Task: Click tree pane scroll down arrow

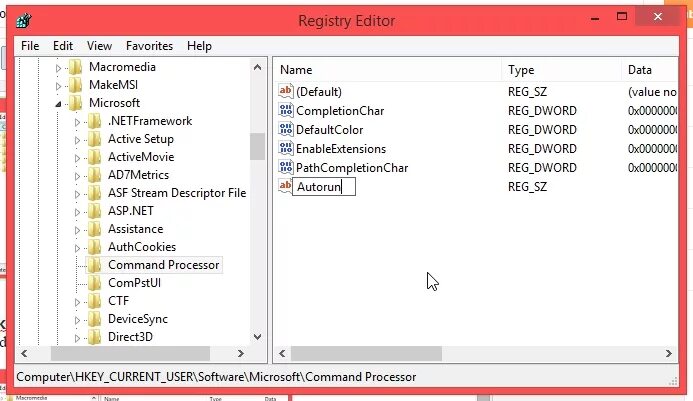Action: pyautogui.click(x=257, y=337)
